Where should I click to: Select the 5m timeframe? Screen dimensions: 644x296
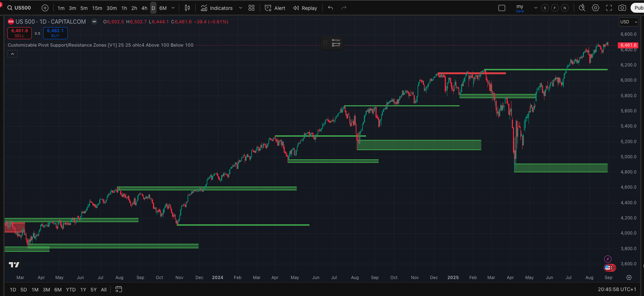coord(84,8)
